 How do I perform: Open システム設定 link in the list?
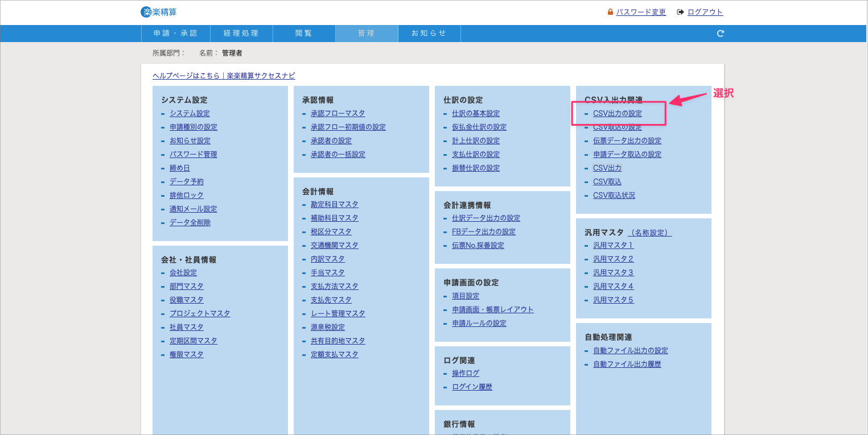(x=190, y=114)
